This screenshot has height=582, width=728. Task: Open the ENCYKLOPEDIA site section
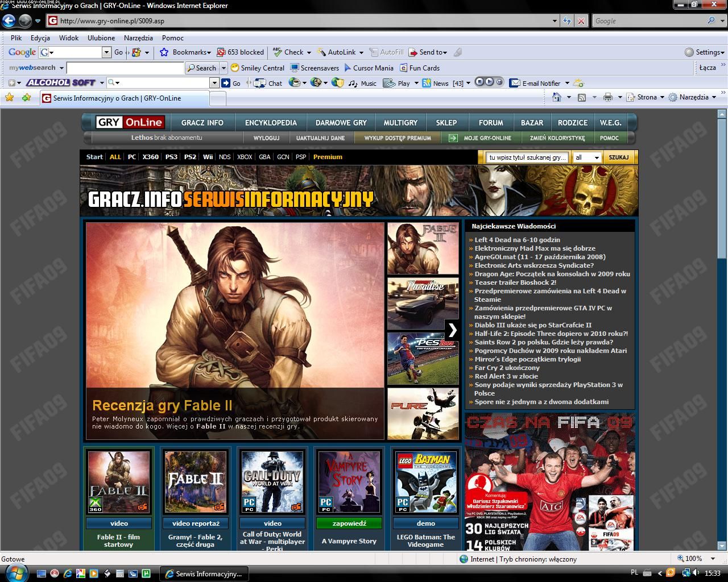click(x=271, y=122)
